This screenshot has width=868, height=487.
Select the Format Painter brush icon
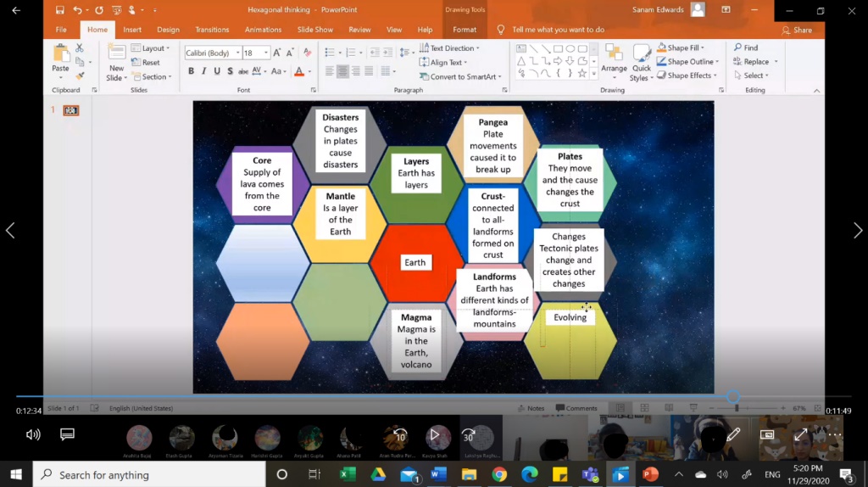80,76
